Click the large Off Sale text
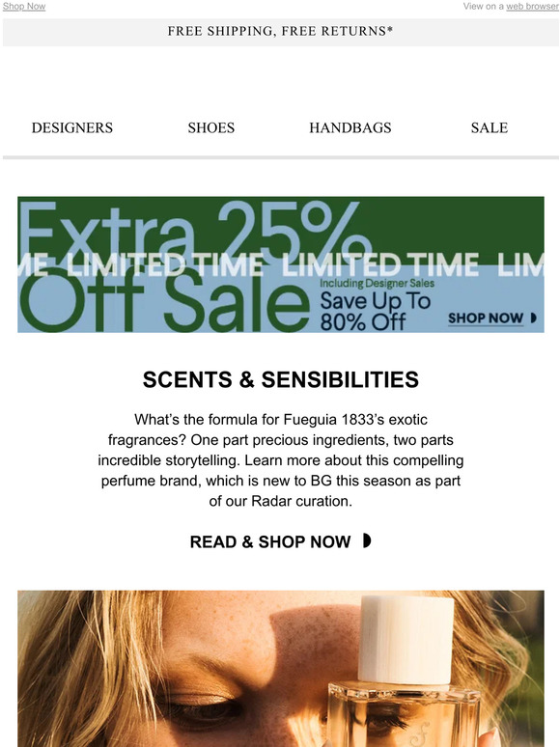560x747 pixels. 164,300
